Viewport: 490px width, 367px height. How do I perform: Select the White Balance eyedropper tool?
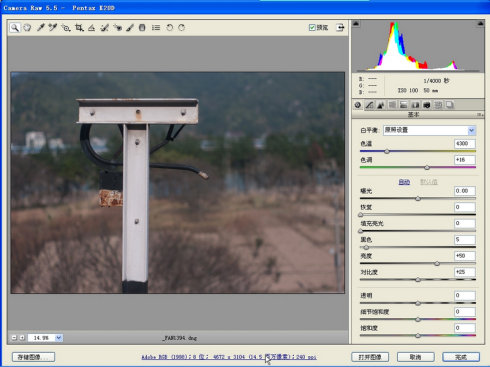40,28
